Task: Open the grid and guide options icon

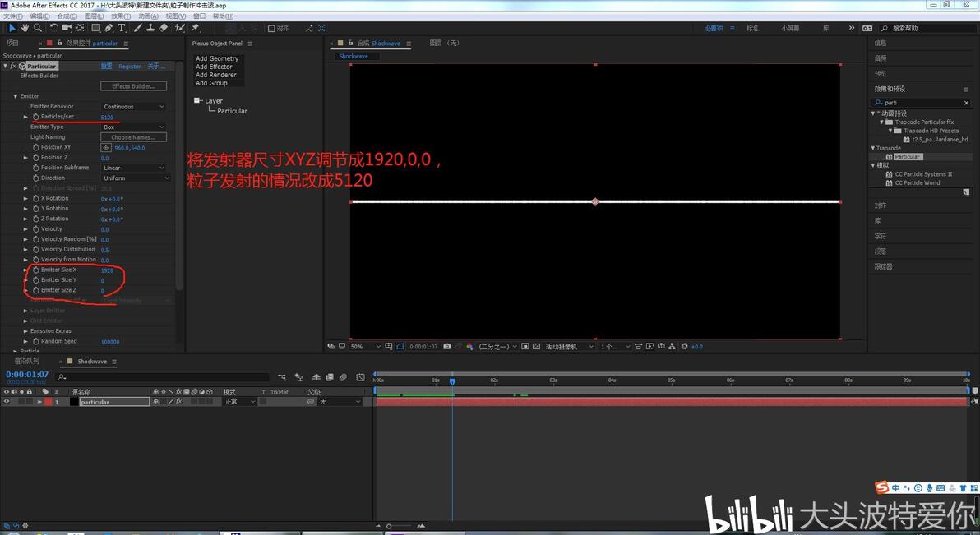Action: [x=389, y=346]
